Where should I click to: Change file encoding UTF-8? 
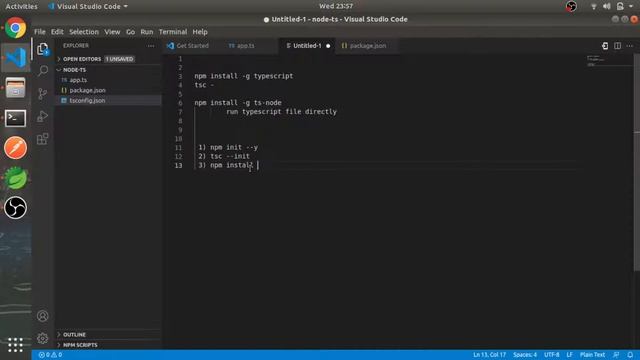[x=551, y=355]
